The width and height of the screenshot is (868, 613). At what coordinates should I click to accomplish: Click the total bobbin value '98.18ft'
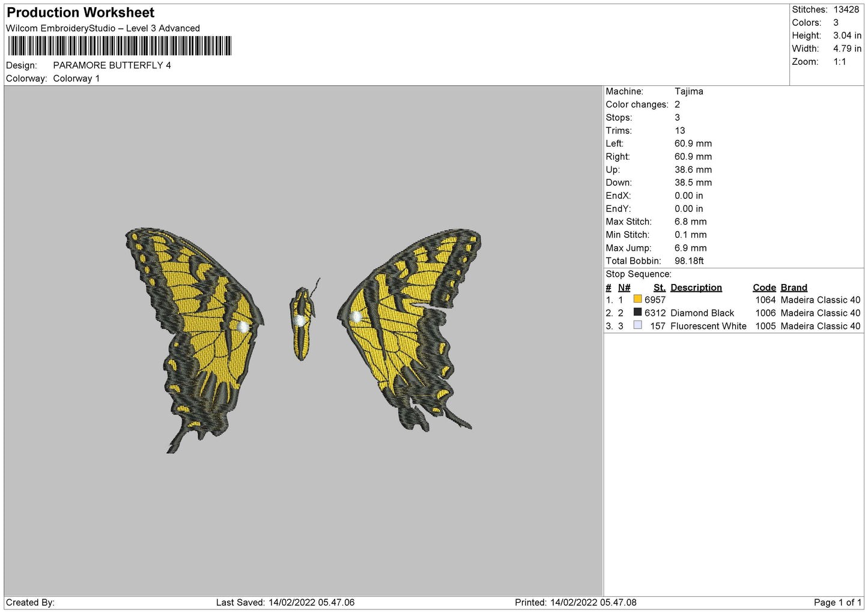689,261
